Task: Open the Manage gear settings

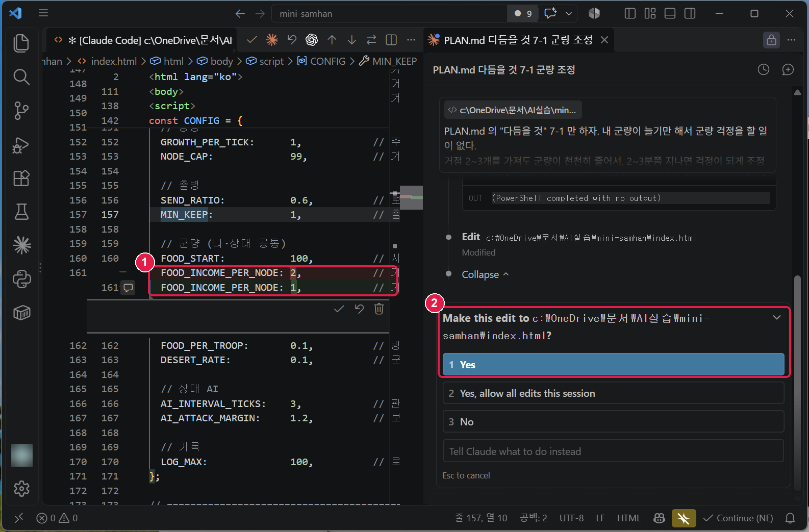Action: tap(21, 489)
